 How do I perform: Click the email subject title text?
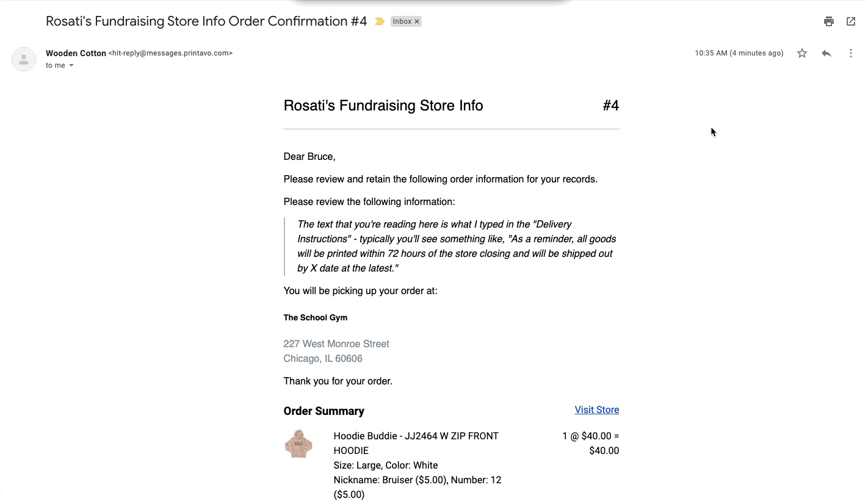pyautogui.click(x=206, y=21)
